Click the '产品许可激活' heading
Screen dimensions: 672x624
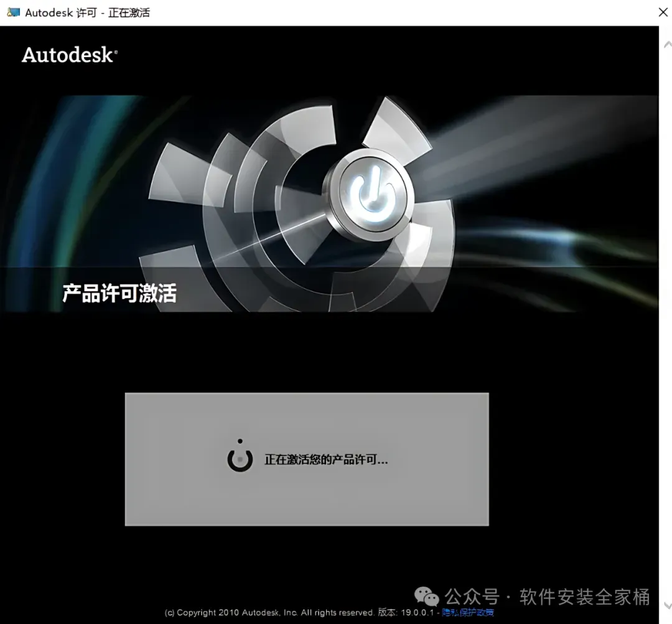[119, 294]
